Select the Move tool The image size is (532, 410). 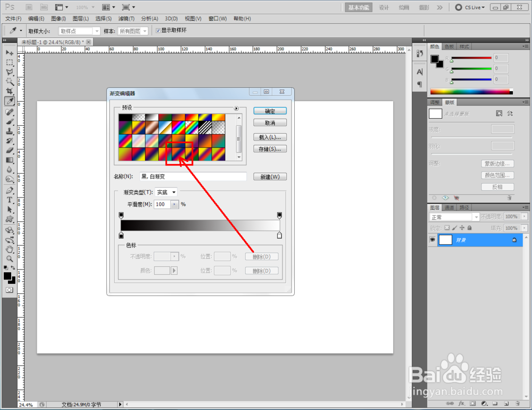pyautogui.click(x=10, y=53)
